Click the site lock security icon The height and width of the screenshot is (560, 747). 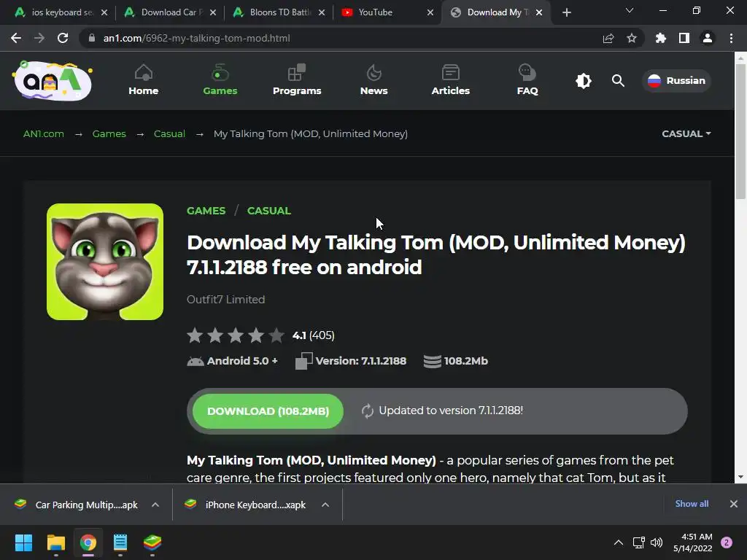(91, 38)
